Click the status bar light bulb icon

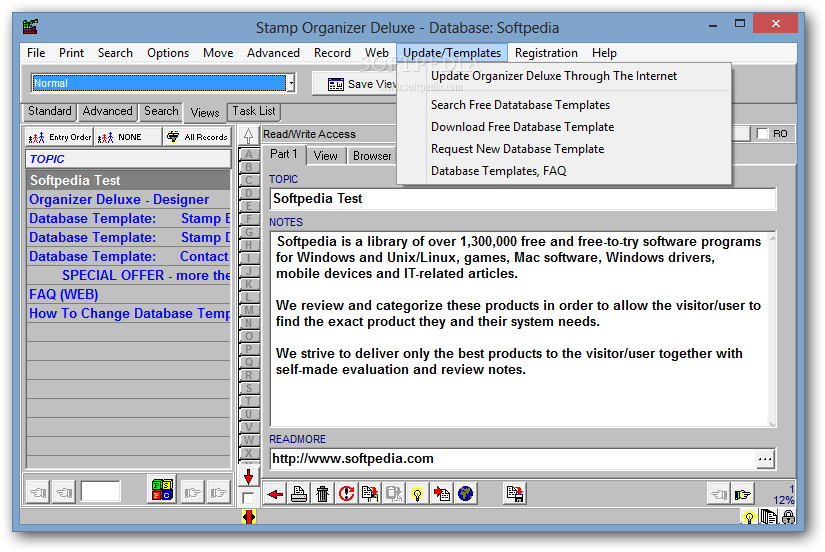point(749,517)
